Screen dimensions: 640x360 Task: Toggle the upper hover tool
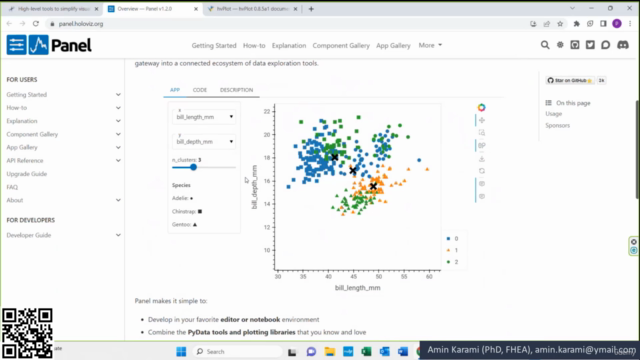[x=482, y=184]
